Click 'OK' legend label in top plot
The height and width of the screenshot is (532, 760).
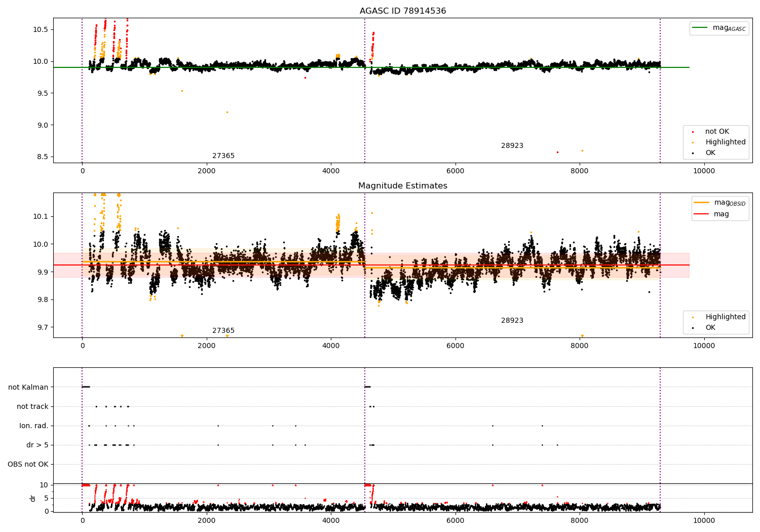(710, 153)
